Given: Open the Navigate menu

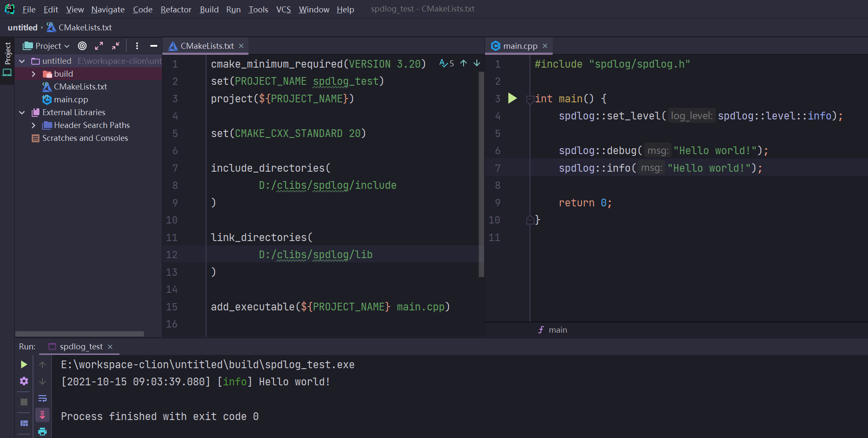Looking at the screenshot, I should point(108,9).
